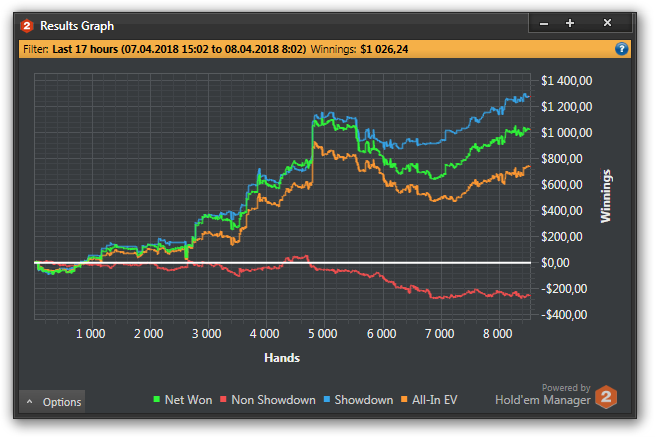This screenshot has width=655, height=437.
Task: Click the 'Results Graph' window title
Action: [77, 26]
